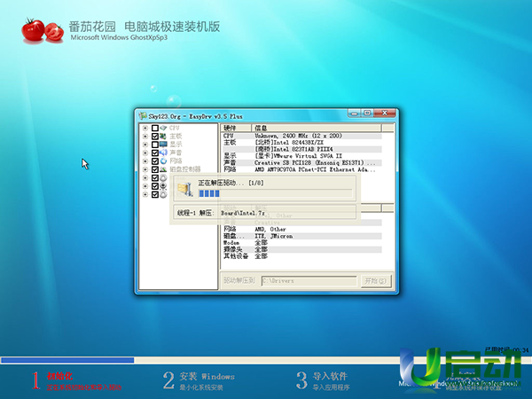
Task: Uncheck the 磁盘控制器 checkbox
Action: point(154,169)
